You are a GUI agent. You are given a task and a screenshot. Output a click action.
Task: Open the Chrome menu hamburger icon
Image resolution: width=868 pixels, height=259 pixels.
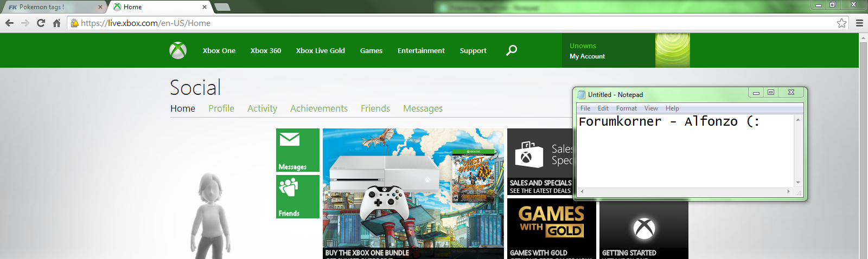pyautogui.click(x=859, y=23)
